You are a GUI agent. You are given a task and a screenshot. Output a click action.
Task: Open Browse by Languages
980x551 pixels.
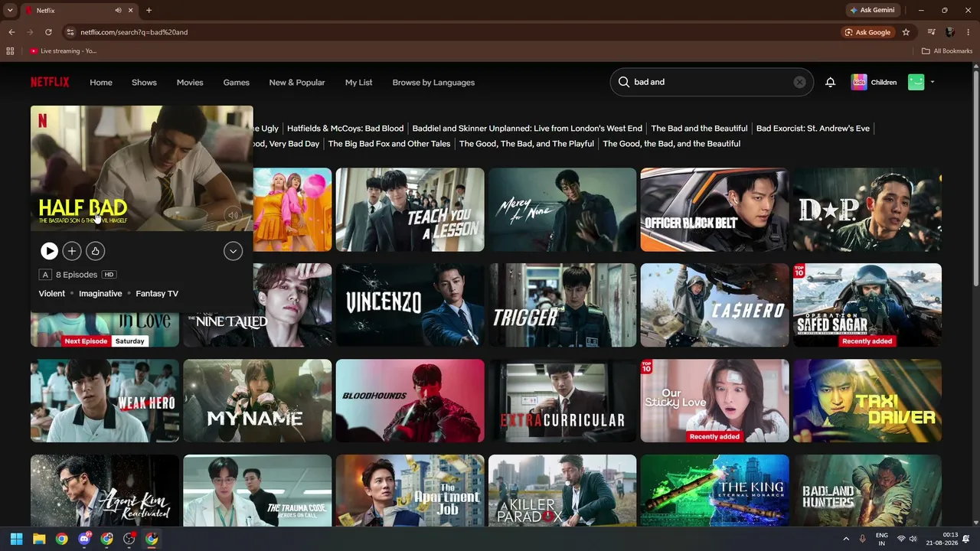433,82
